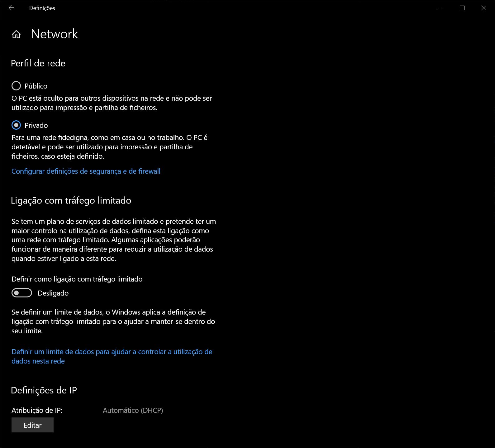
Task: Minimize the Definições window
Action: [x=440, y=8]
